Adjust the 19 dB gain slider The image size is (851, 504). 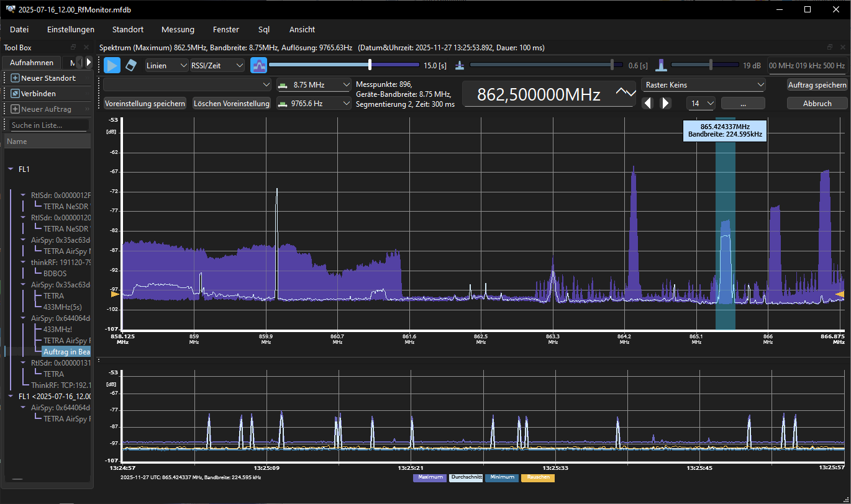pos(712,65)
